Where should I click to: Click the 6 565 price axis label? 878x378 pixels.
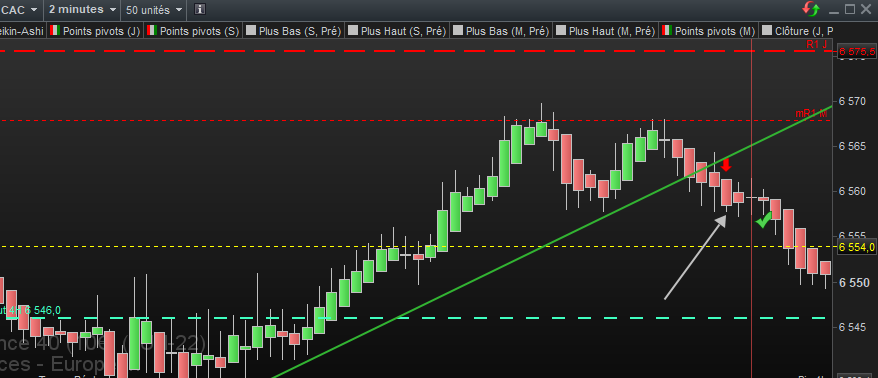click(853, 146)
